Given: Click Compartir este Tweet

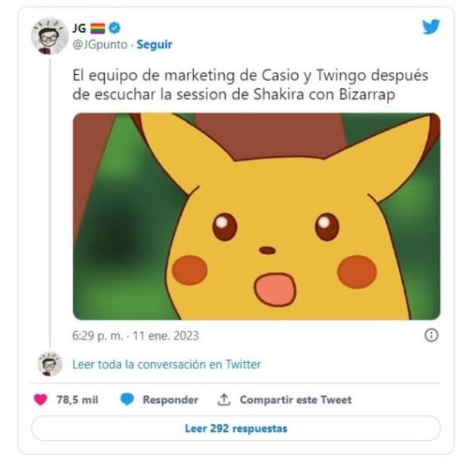Looking at the screenshot, I should [x=295, y=400].
